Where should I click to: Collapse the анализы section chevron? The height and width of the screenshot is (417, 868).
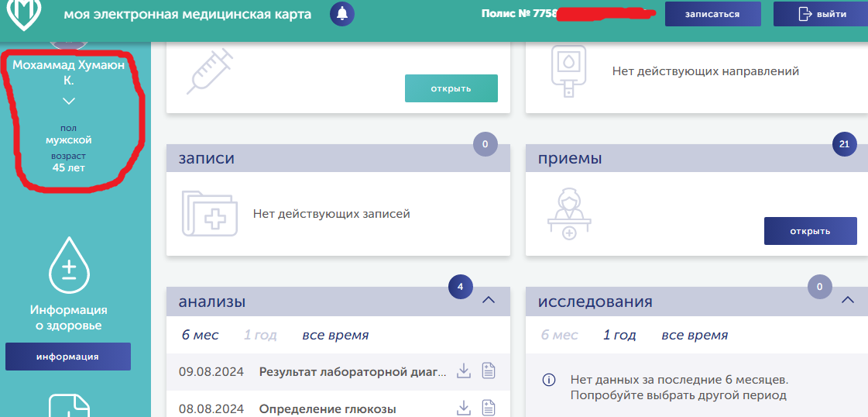click(489, 300)
